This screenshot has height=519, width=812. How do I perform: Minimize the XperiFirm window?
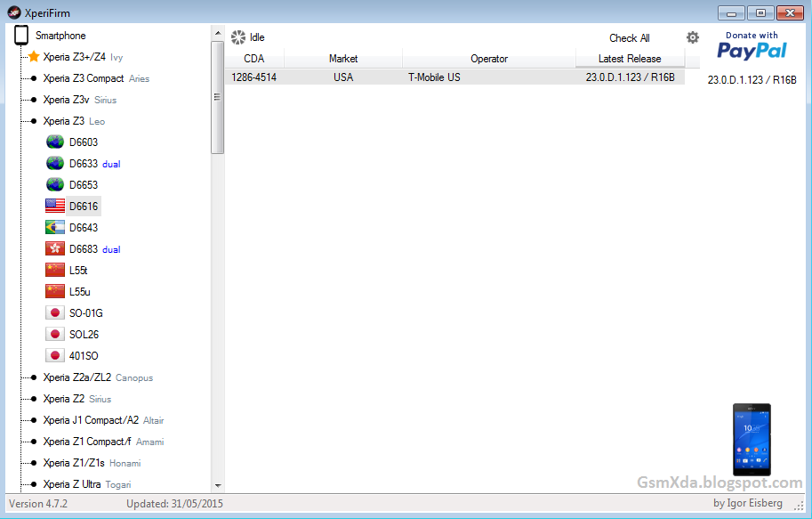pyautogui.click(x=731, y=13)
